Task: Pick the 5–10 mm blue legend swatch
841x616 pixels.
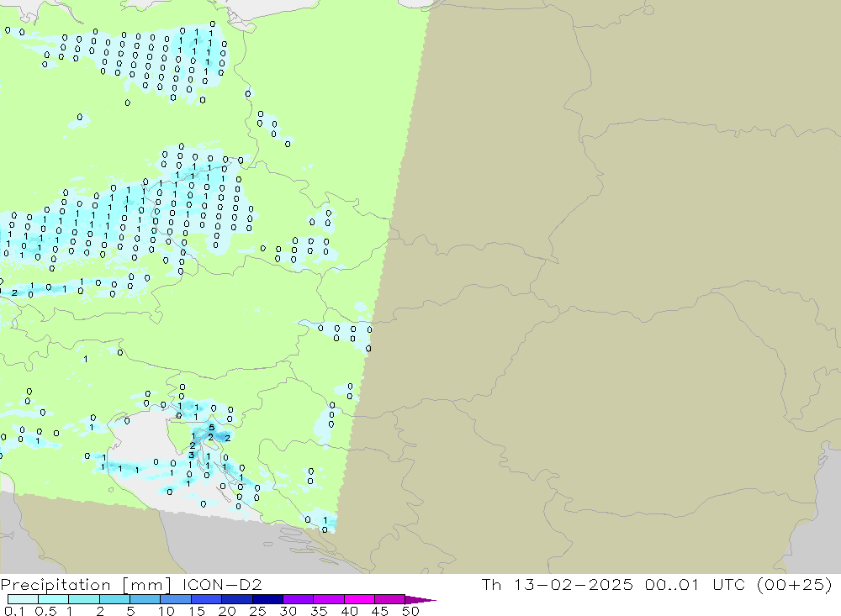Action: point(145,599)
